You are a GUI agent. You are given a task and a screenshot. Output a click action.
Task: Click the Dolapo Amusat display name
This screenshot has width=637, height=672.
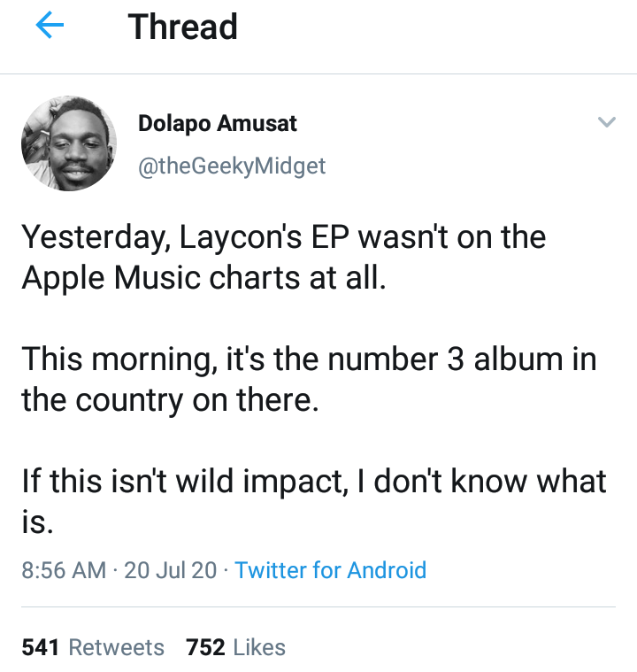pos(218,124)
